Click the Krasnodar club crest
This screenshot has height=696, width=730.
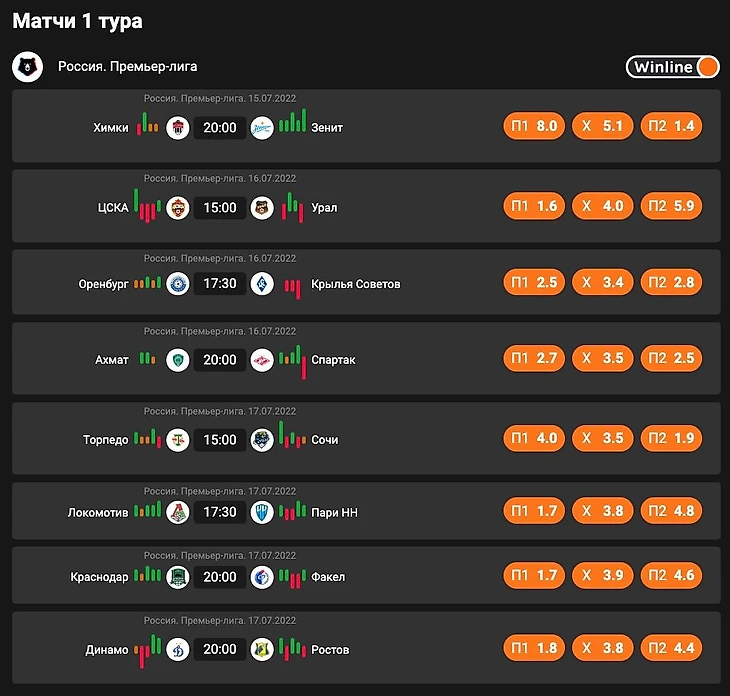click(x=178, y=577)
